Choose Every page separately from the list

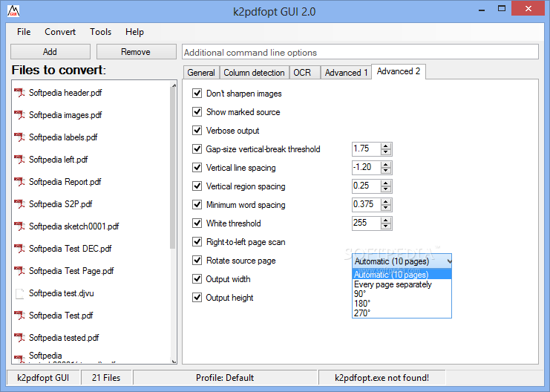click(402, 284)
